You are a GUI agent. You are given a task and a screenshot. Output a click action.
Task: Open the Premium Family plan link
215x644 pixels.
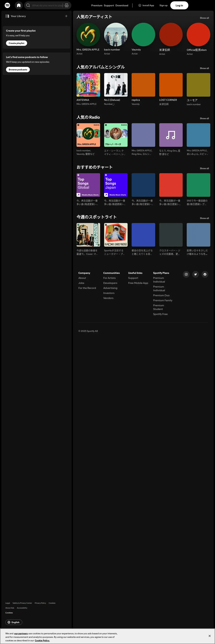click(163, 300)
